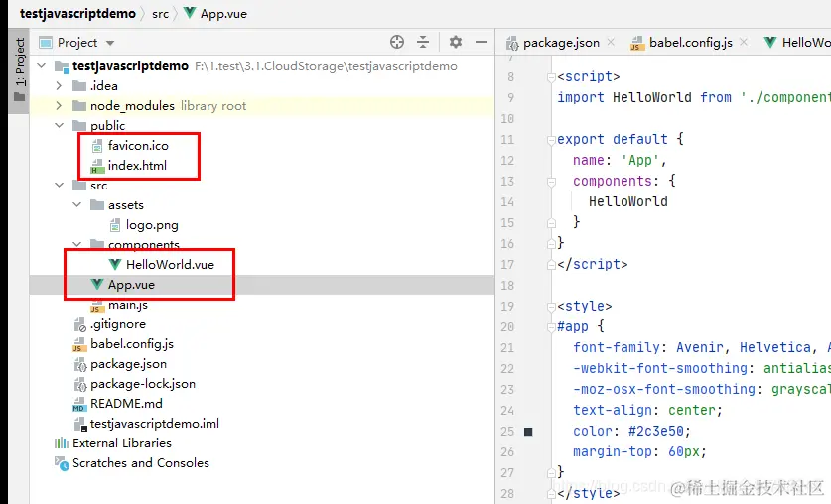Image resolution: width=831 pixels, height=504 pixels.
Task: Collapse the src folder
Action: tap(59, 186)
